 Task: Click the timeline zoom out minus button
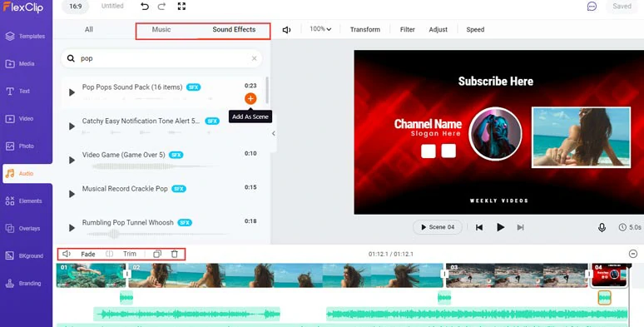click(x=633, y=254)
